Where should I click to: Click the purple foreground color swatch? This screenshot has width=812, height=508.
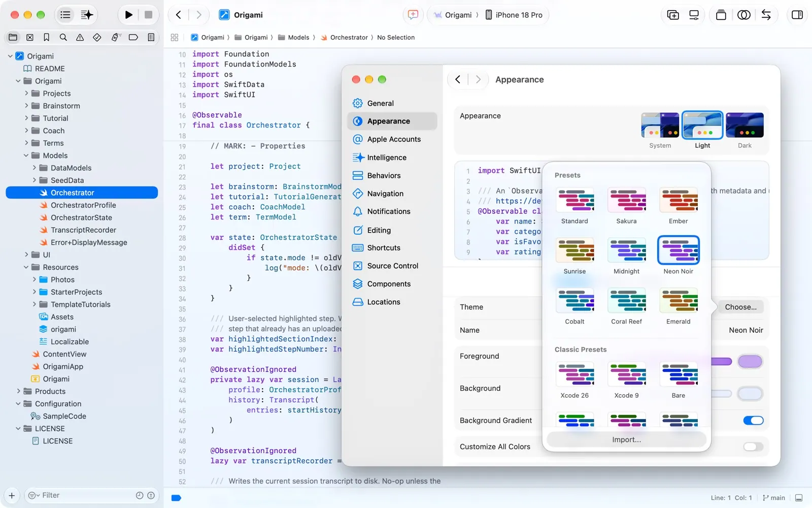pos(750,361)
